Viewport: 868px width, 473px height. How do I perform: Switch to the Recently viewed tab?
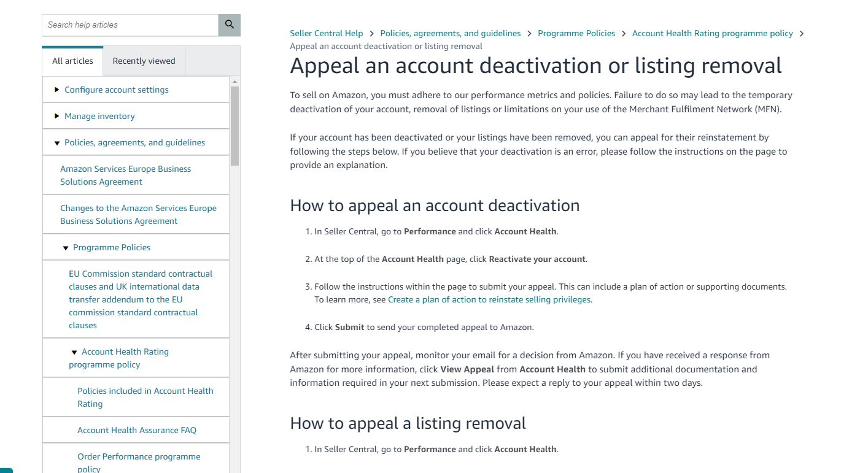pyautogui.click(x=144, y=61)
